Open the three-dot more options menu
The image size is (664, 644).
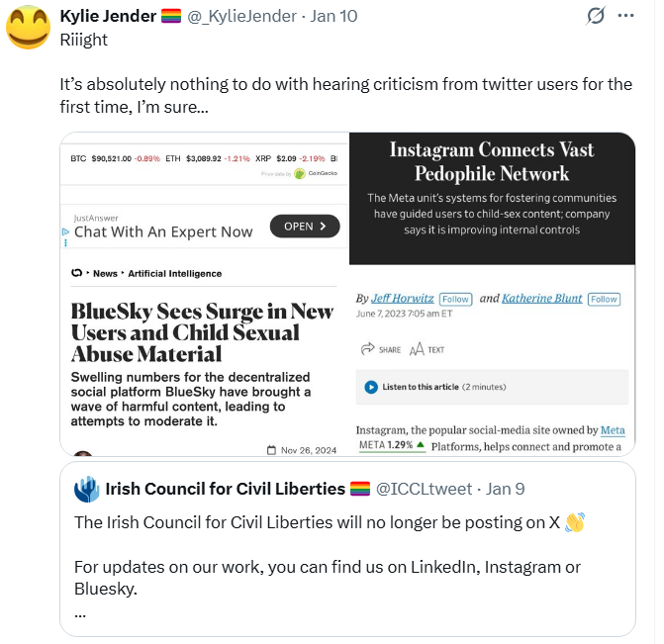pyautogui.click(x=625, y=16)
